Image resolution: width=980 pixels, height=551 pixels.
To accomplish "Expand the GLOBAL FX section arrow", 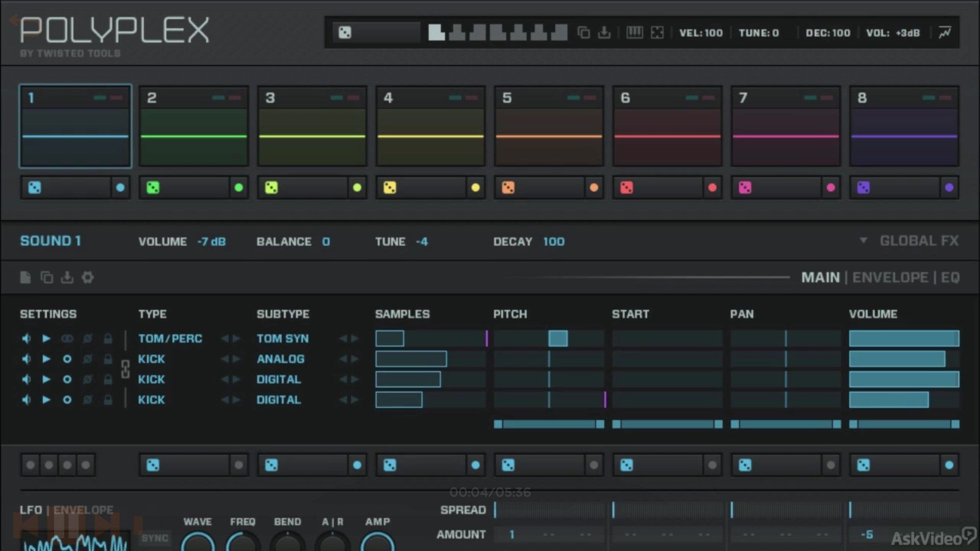I will [x=863, y=240].
